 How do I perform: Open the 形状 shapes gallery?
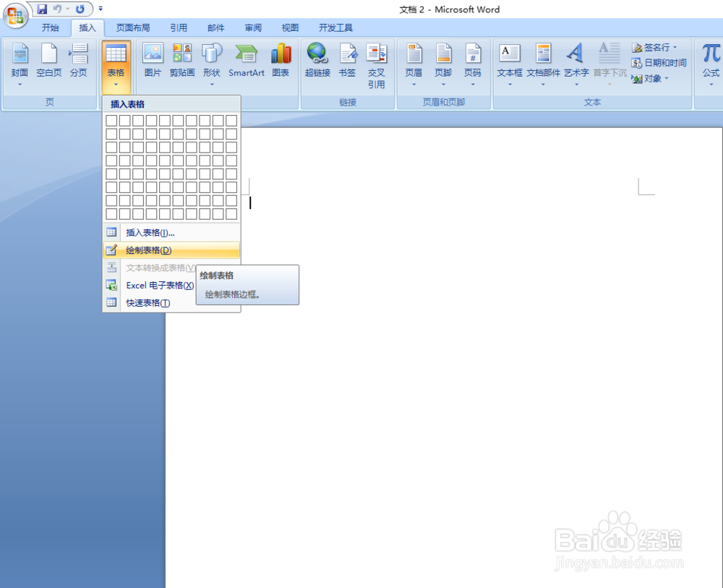212,64
